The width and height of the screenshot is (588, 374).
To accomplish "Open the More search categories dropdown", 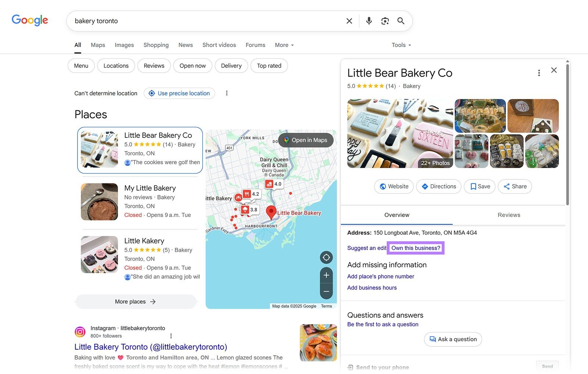I will [284, 45].
